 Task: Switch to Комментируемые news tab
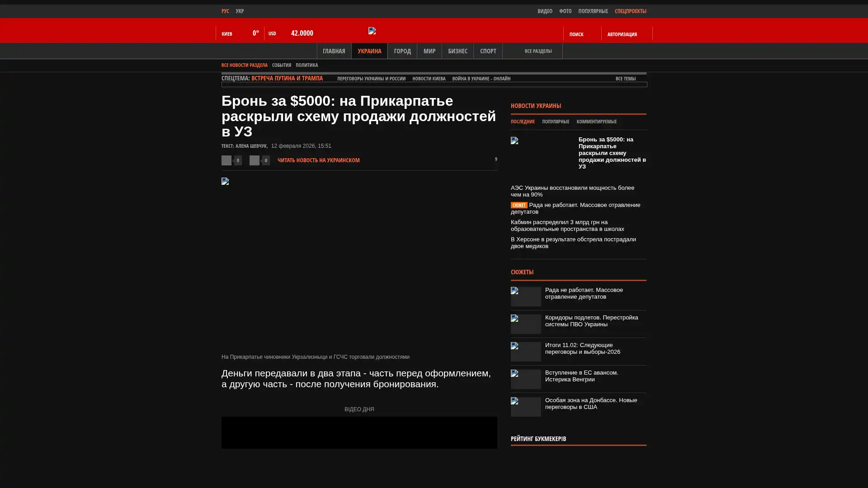pyautogui.click(x=596, y=122)
